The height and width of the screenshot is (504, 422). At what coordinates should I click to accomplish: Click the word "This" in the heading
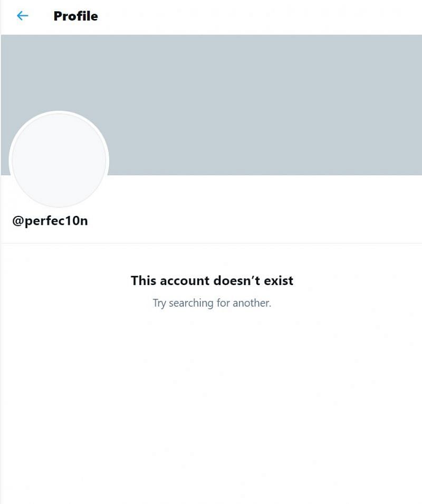point(143,281)
